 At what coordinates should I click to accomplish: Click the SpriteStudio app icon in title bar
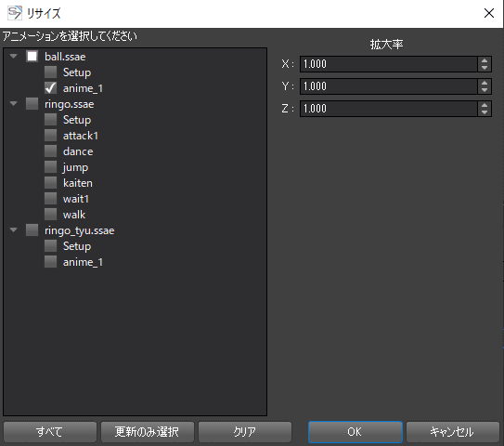pyautogui.click(x=15, y=13)
